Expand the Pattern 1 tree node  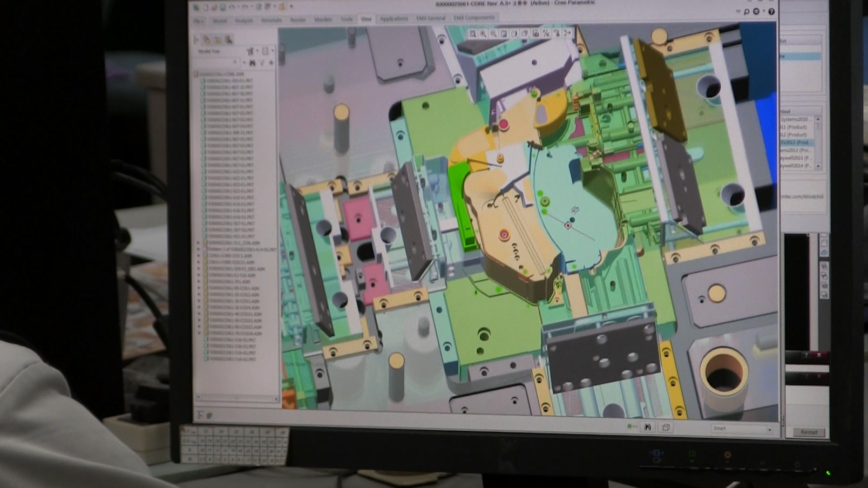pyautogui.click(x=199, y=249)
